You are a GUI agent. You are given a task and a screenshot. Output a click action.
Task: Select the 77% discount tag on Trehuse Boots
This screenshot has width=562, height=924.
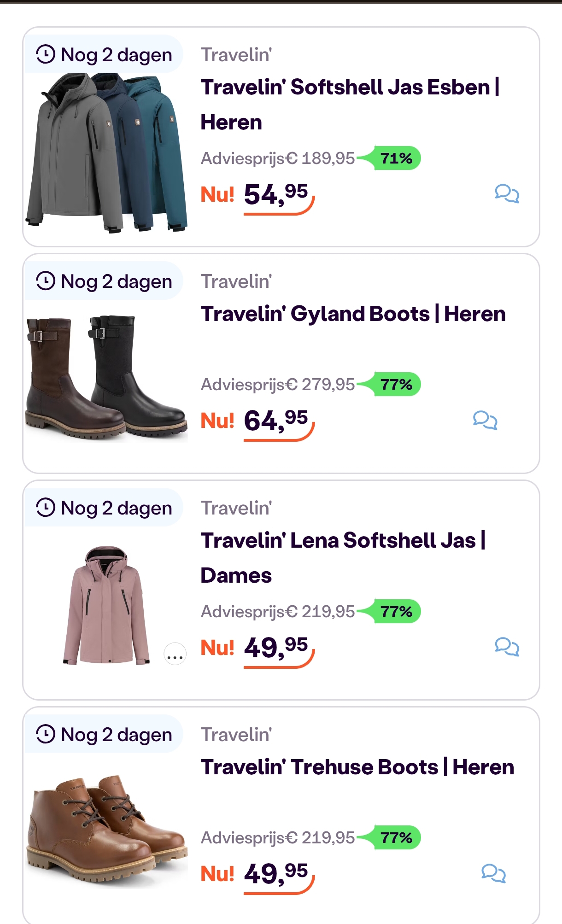tap(397, 838)
